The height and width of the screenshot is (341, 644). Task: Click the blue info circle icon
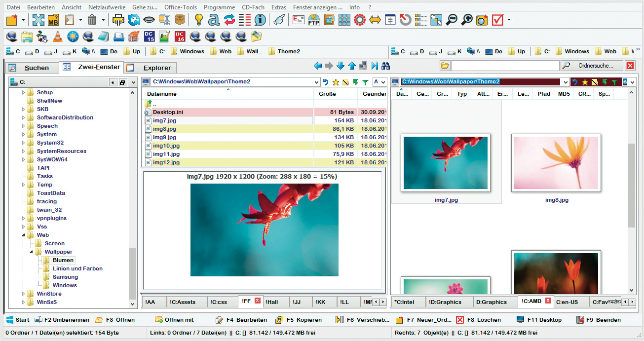click(x=260, y=20)
